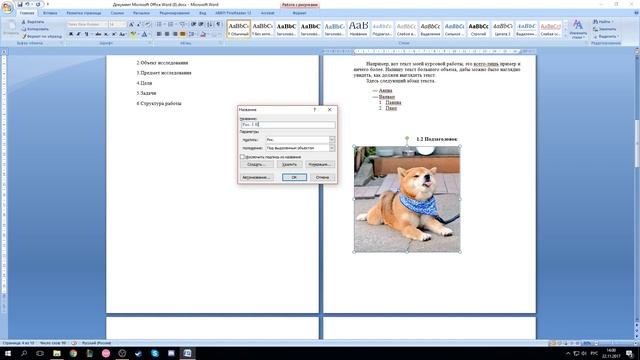Apply shading with the paint bucket icon
640x360 pixels.
tap(203, 34)
